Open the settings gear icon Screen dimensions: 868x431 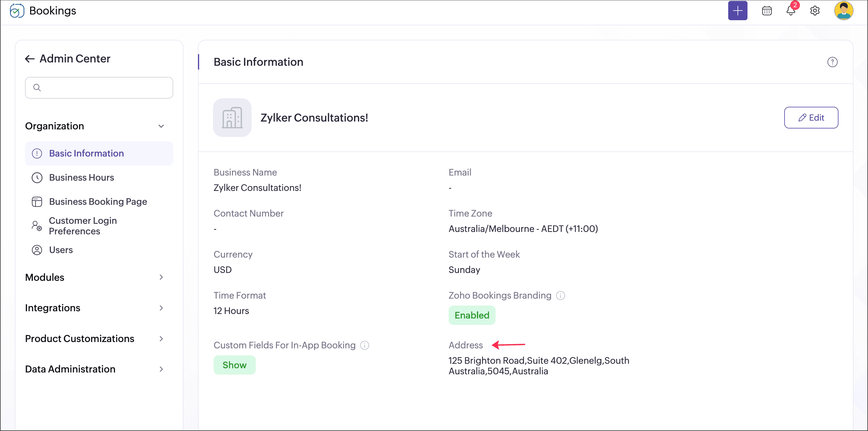coord(814,11)
